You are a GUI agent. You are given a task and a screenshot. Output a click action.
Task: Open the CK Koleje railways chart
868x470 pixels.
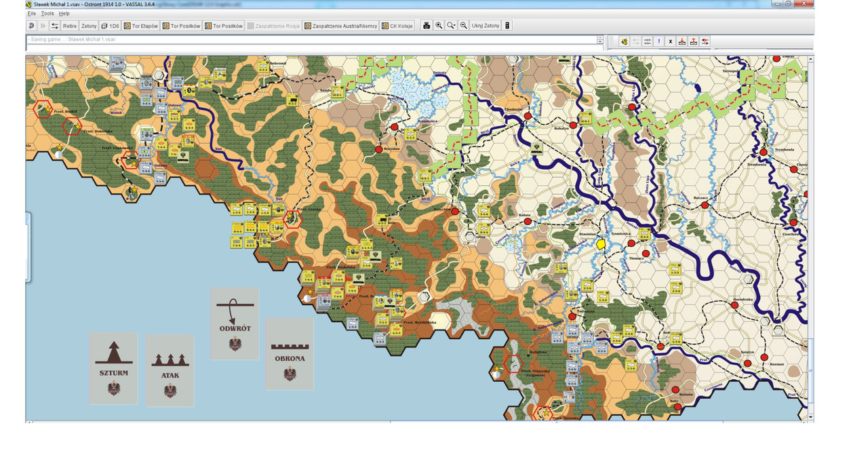pos(397,26)
